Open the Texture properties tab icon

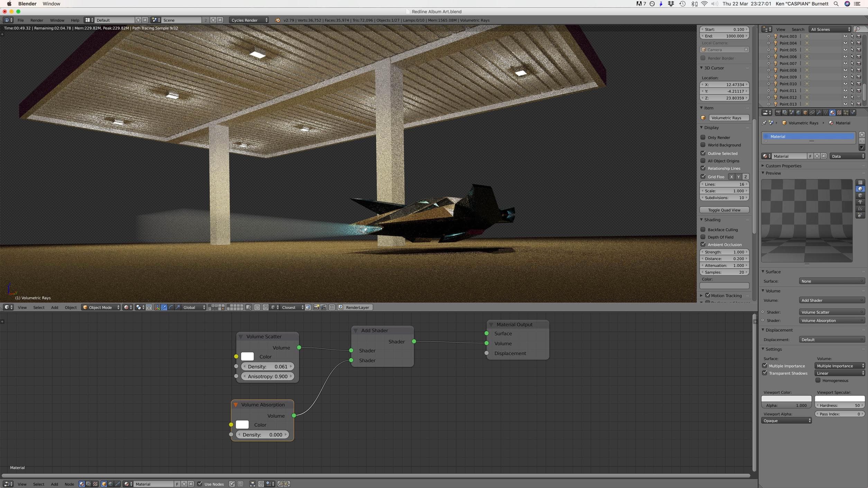coord(839,112)
